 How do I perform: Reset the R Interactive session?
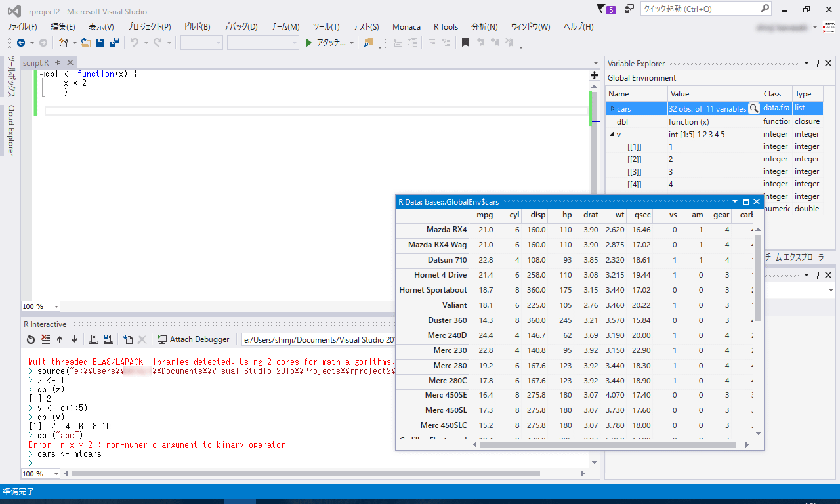point(31,339)
